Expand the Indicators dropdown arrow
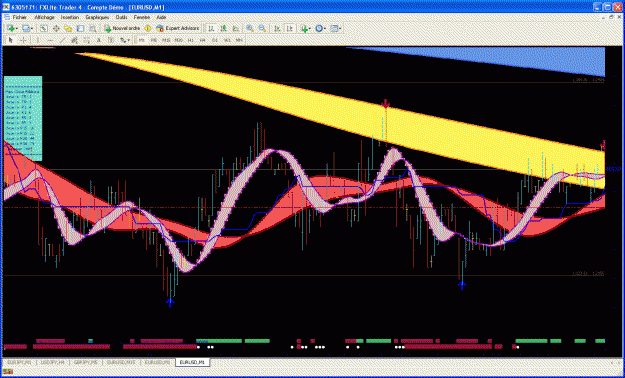Viewport: 625px width, 378px height. click(x=310, y=29)
